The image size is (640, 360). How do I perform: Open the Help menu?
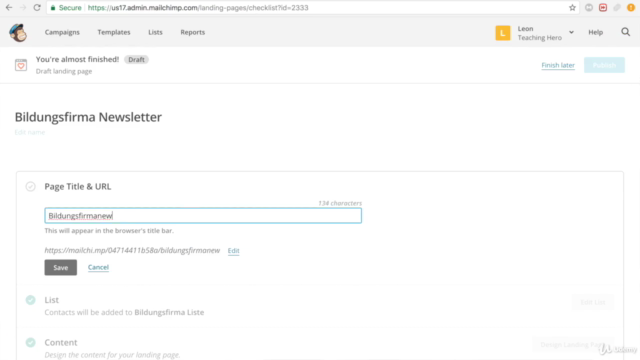coord(596,32)
